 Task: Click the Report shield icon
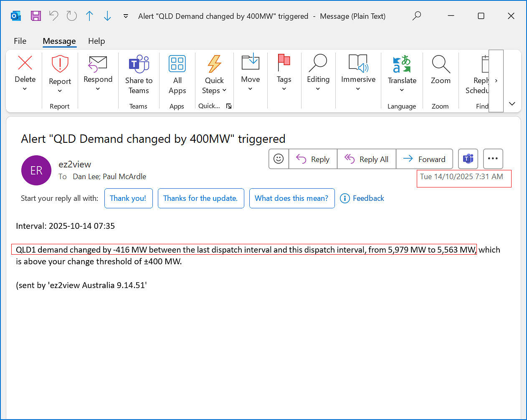pyautogui.click(x=60, y=64)
